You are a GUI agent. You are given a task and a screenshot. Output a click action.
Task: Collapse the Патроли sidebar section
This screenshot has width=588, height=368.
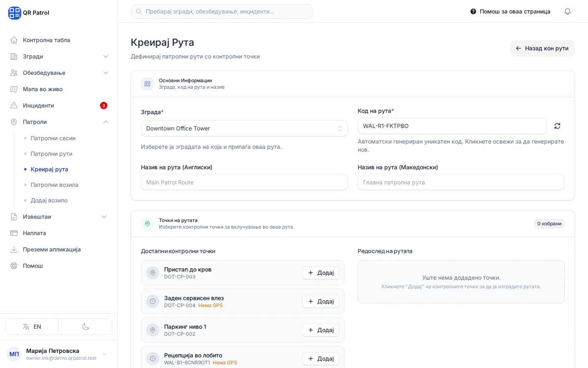(59, 122)
